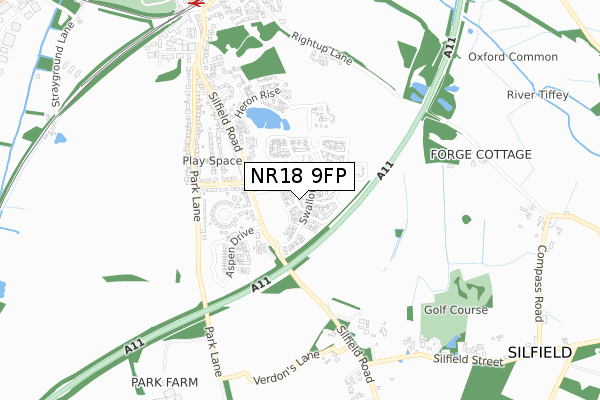
Task: Select the Golf Course label
Action: 456,309
